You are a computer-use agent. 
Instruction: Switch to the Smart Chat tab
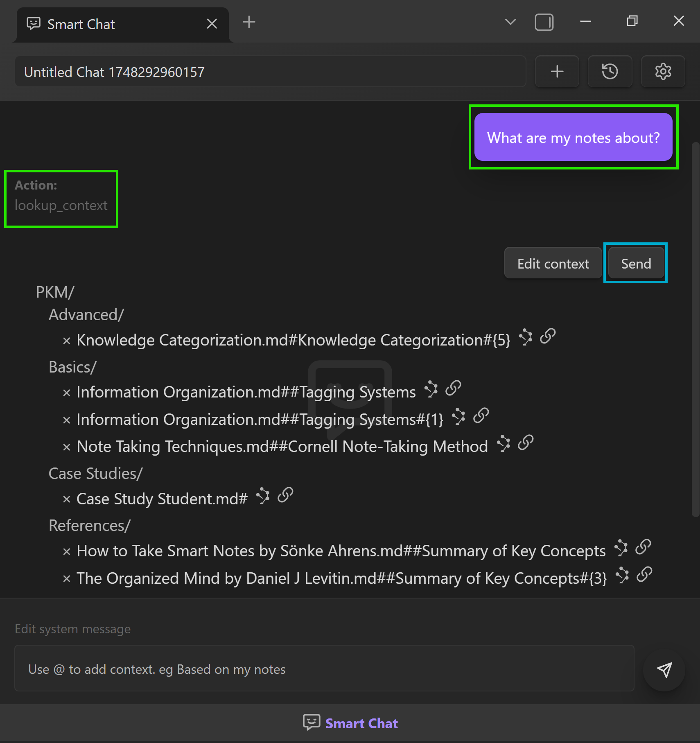coord(81,25)
